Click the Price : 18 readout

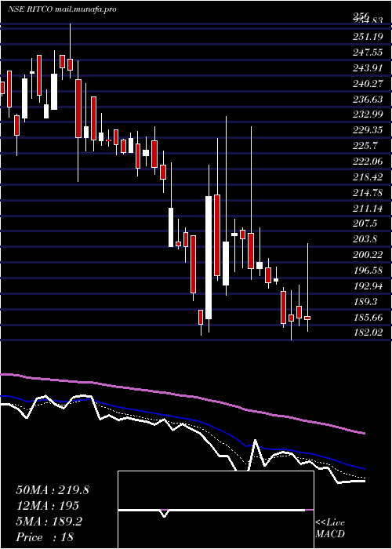click(45, 537)
